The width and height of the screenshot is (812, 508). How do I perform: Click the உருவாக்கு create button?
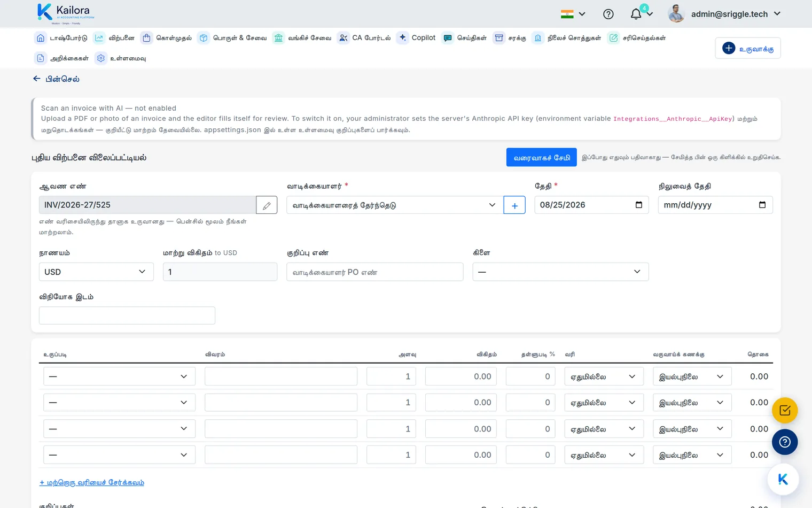click(747, 48)
